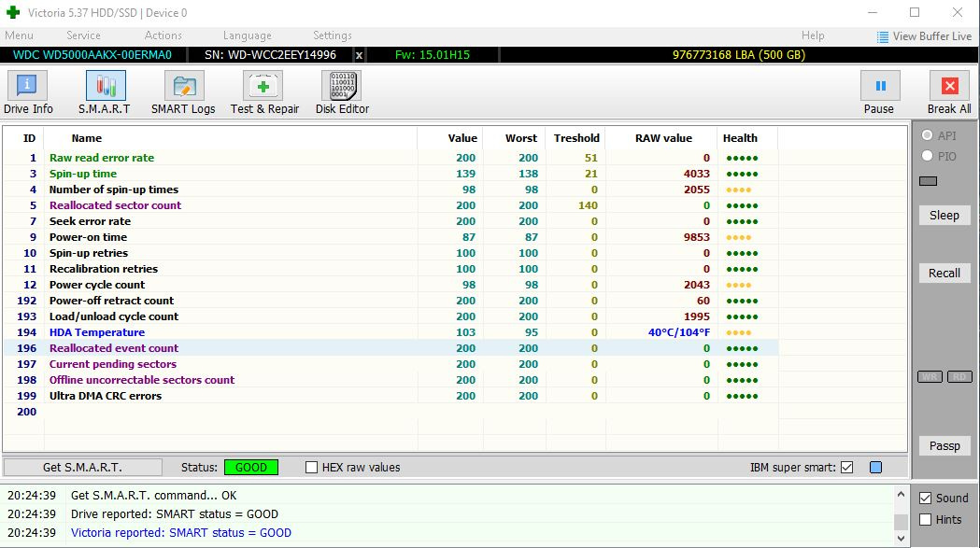Open the Settings menu
The width and height of the screenshot is (980, 548).
click(x=333, y=35)
